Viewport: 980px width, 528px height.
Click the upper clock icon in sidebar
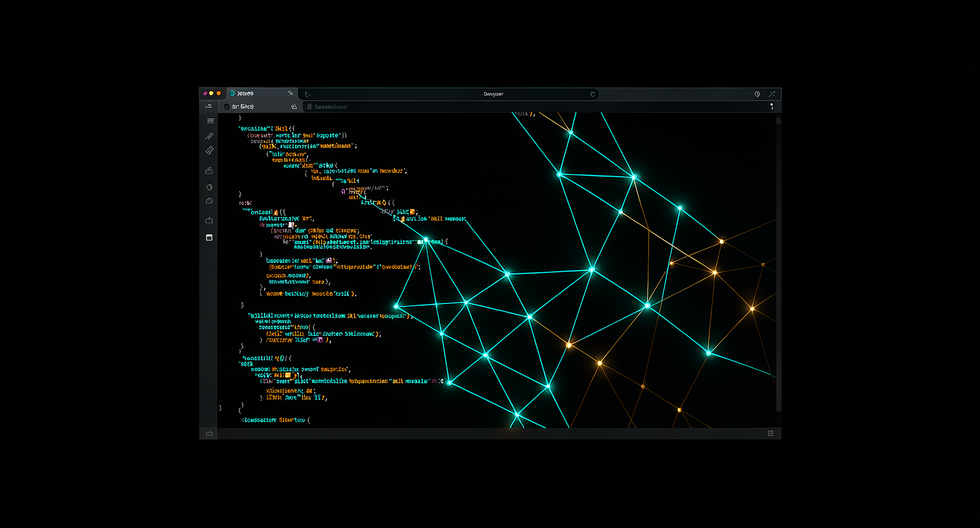pyautogui.click(x=209, y=187)
